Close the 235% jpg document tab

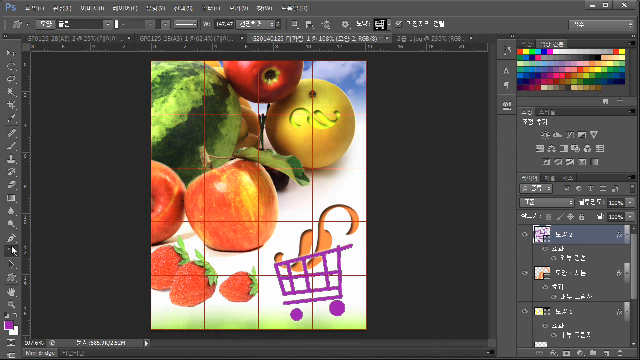click(471, 38)
